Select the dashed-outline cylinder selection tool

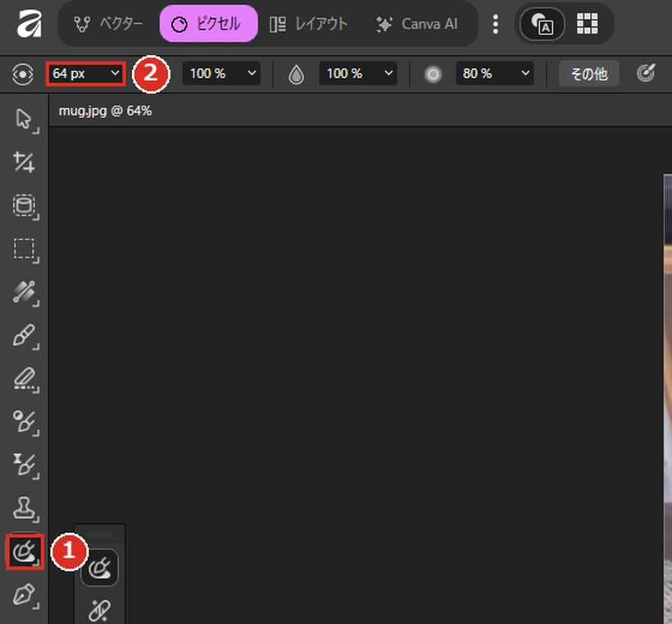[x=25, y=206]
